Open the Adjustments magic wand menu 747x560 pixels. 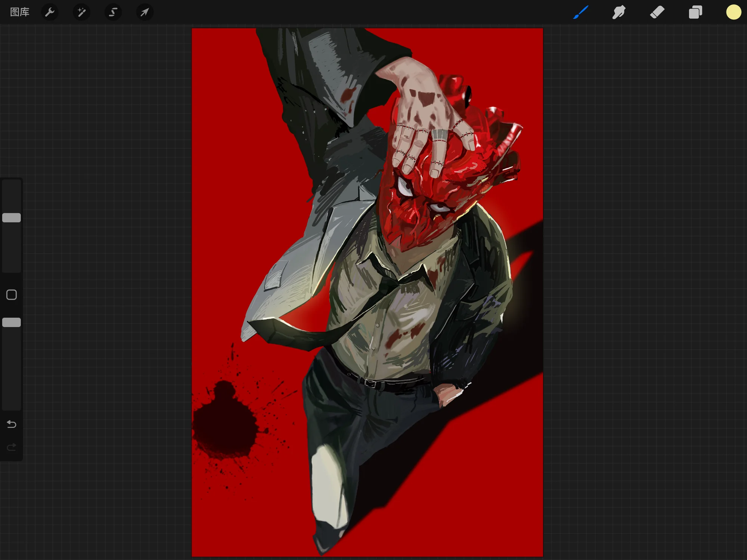click(x=81, y=12)
